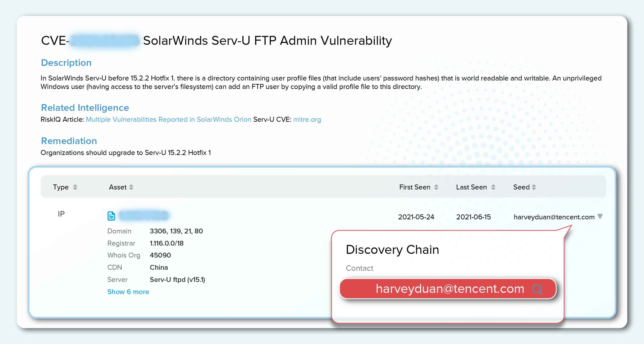Click the last seen date 2021-06-15
This screenshot has width=644, height=344.
tap(473, 217)
